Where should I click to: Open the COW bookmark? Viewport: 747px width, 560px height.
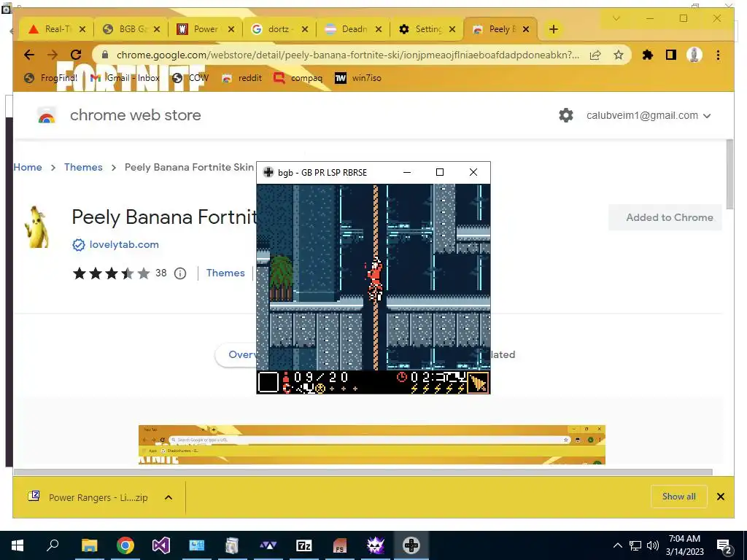[x=190, y=78]
